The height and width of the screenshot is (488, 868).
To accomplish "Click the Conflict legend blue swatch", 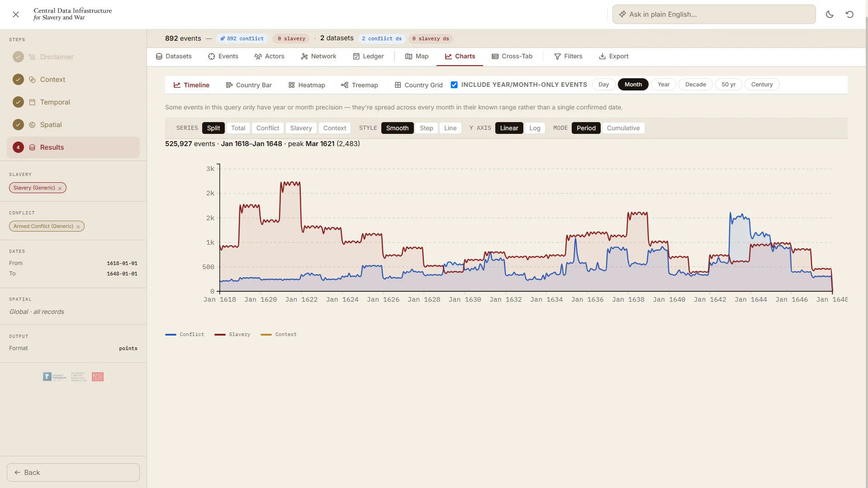I will tap(171, 335).
